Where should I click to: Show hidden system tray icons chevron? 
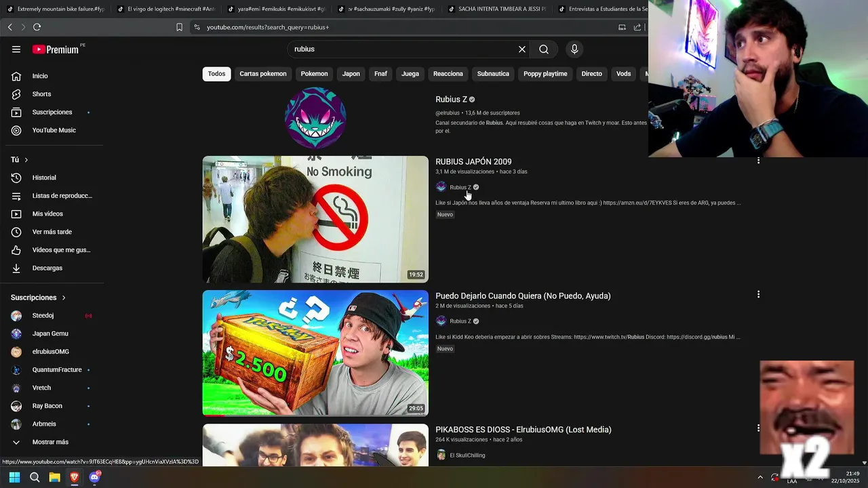coord(759,477)
